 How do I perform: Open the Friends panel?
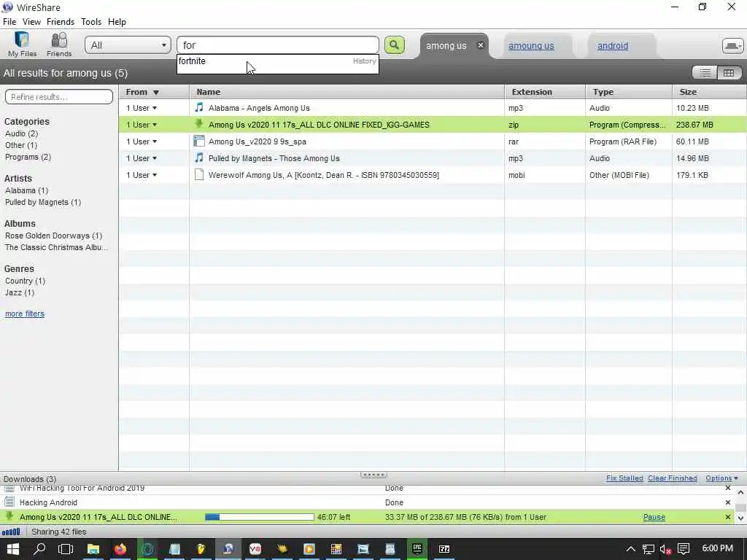pos(59,44)
